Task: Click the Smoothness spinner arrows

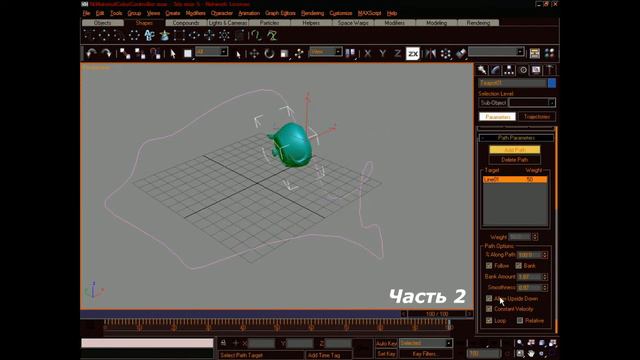Action: 545,288
